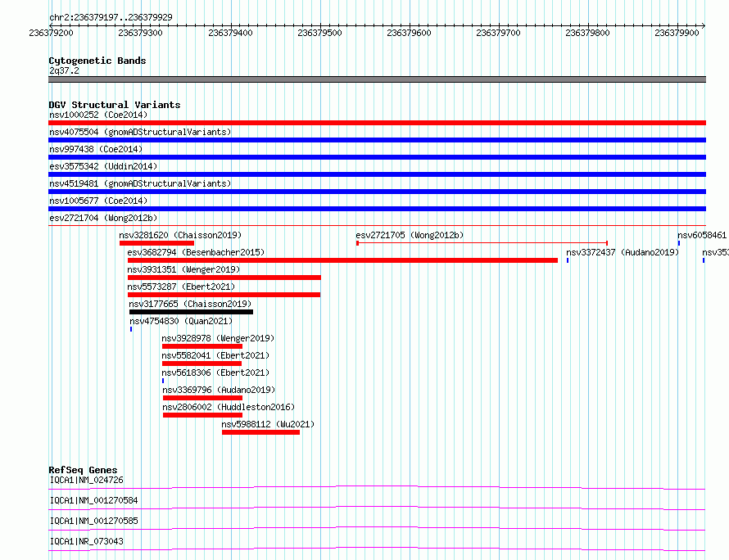729x560 pixels.
Task: Click the nsv2806002 (Huddleston2016) label
Action: [x=229, y=407]
